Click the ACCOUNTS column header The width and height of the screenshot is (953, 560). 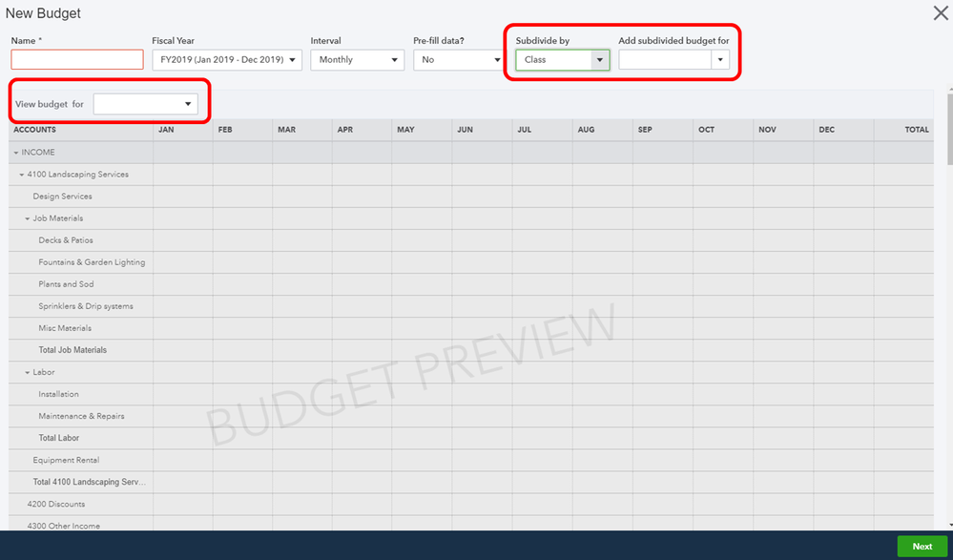click(81, 130)
